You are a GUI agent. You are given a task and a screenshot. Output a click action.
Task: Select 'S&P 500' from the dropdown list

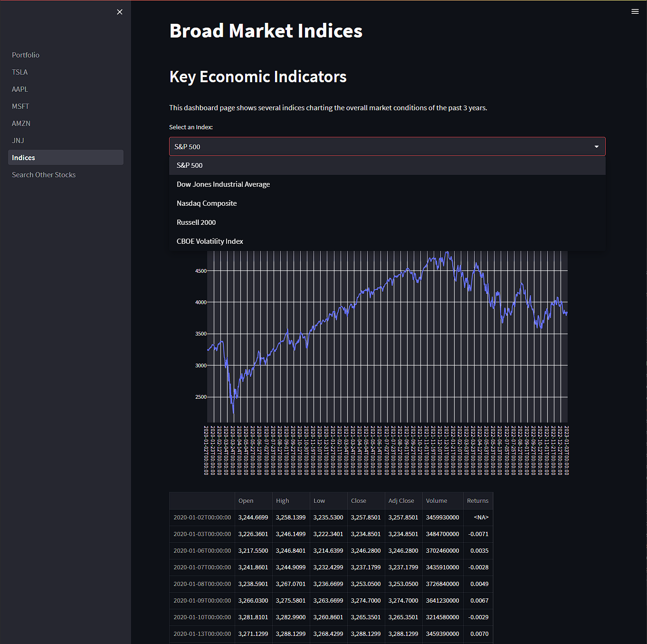tap(189, 165)
